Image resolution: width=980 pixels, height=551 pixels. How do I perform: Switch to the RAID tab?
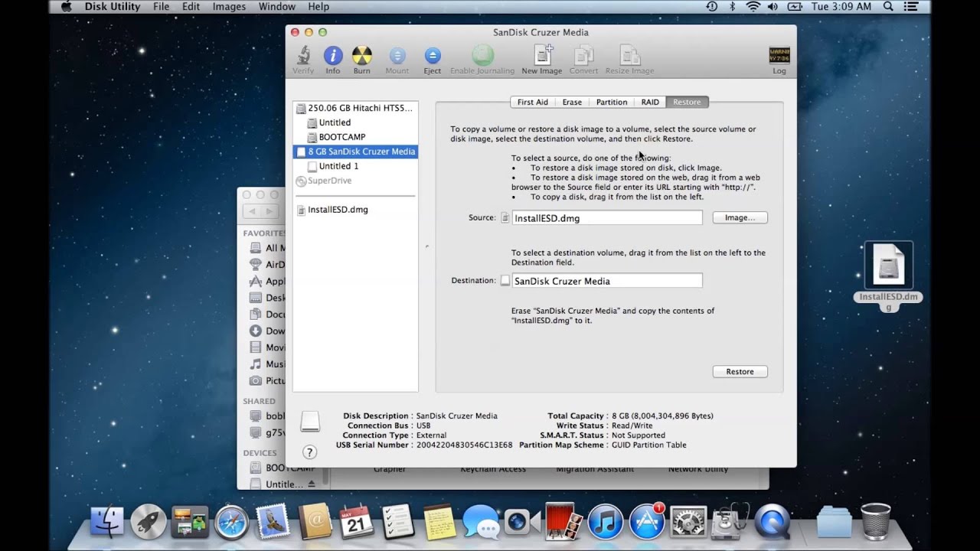tap(650, 102)
